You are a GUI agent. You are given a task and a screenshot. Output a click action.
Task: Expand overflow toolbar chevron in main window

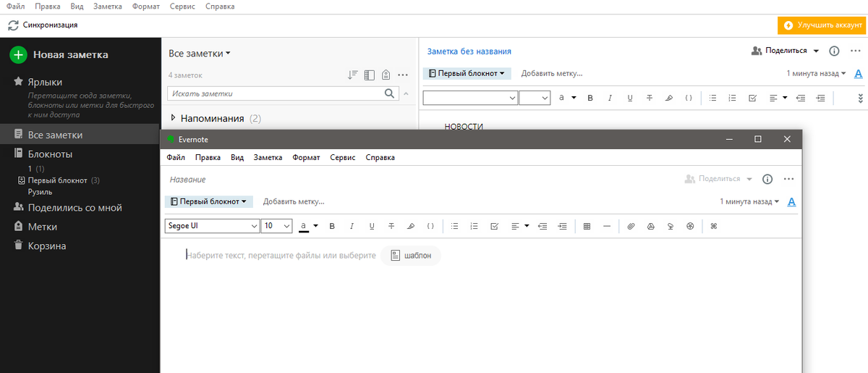point(860,98)
